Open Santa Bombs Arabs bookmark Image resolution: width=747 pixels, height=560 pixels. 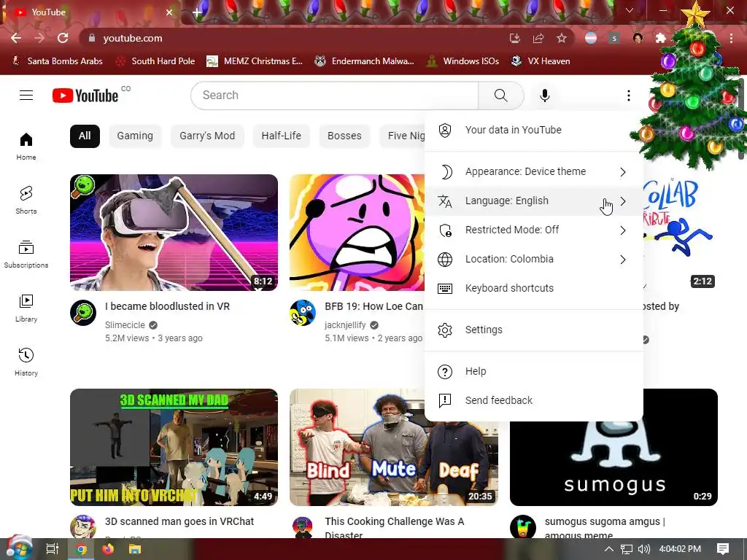click(57, 61)
